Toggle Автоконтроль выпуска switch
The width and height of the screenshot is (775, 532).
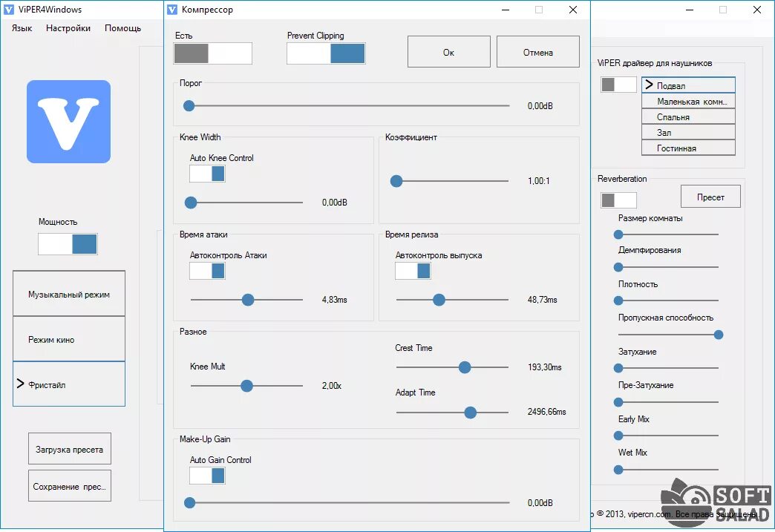tap(413, 271)
